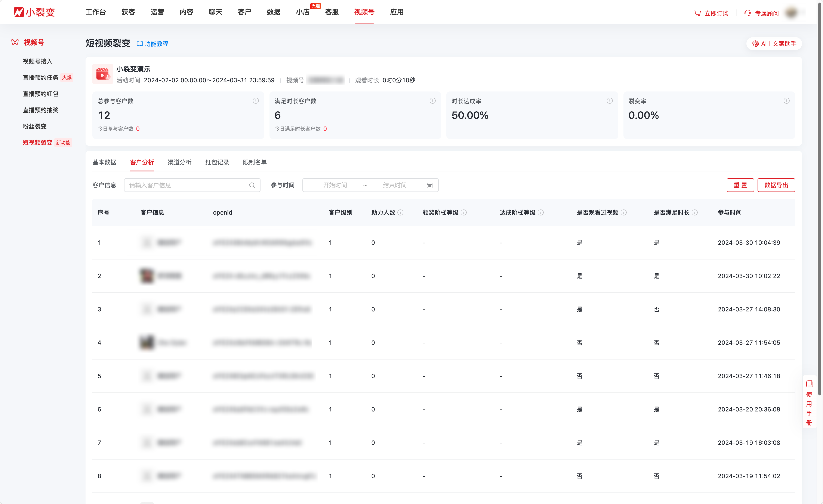The width and height of the screenshot is (823, 504).
Task: Focus the 请输入客户信息 search field
Action: (192, 185)
